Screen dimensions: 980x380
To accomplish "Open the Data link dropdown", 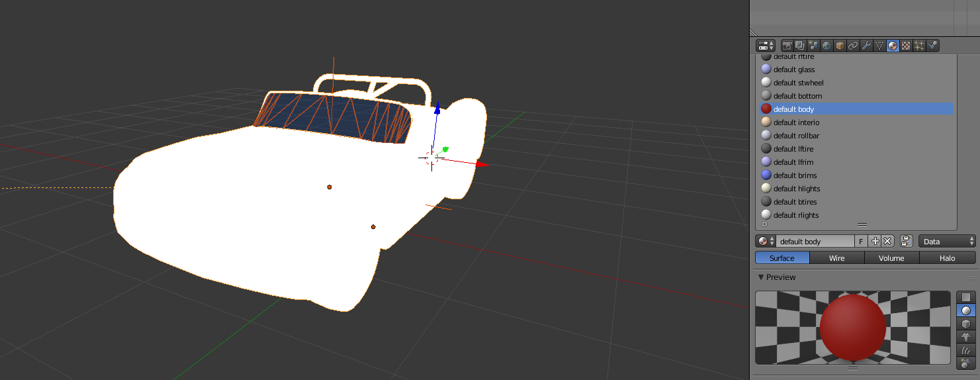I will [x=947, y=242].
